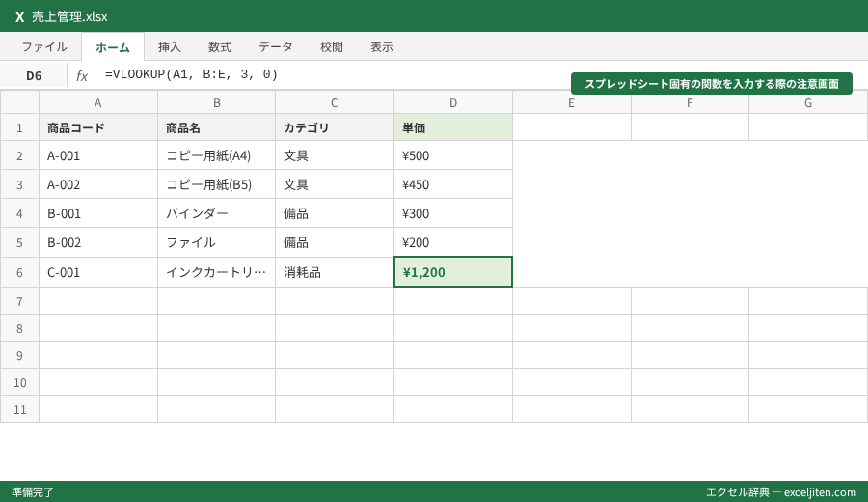Select column A header
The width and height of the screenshot is (868, 502).
click(x=98, y=102)
